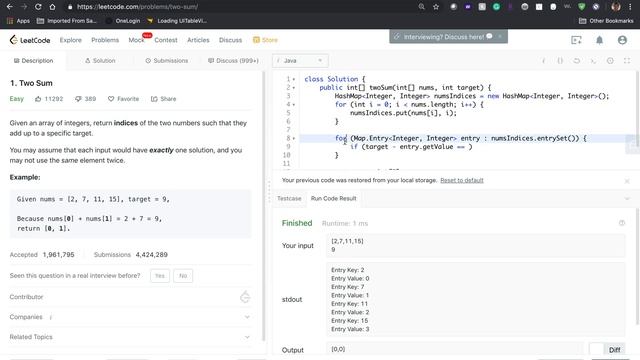Fold code at line 1 arrow

(294, 79)
